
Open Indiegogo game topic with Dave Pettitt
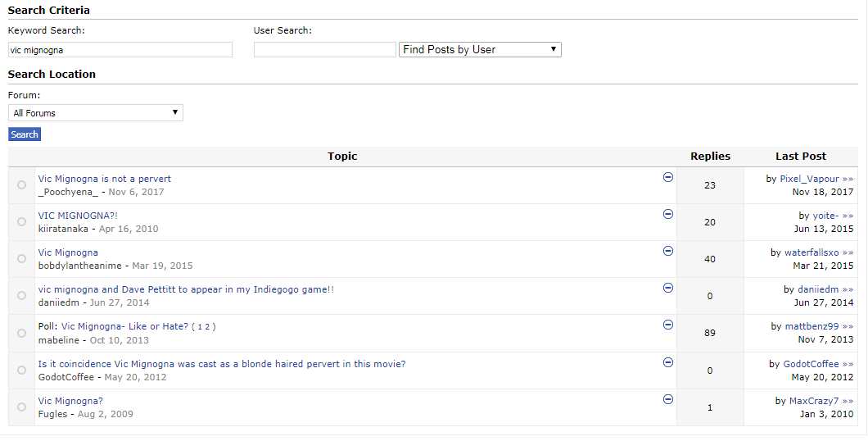186,289
